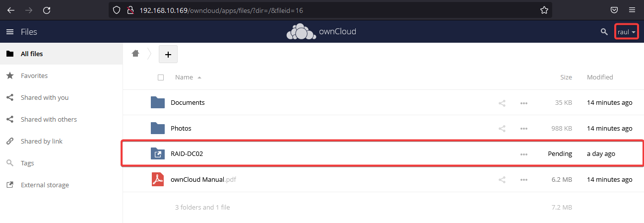The image size is (644, 223).
Task: Open the ownCloud Manual PDF file icon
Action: pyautogui.click(x=158, y=179)
